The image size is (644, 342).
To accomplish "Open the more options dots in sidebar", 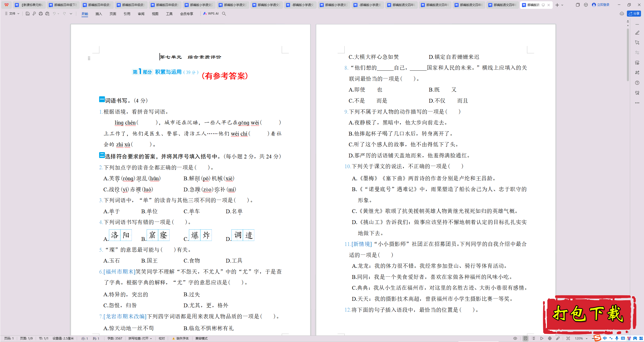I will click(x=637, y=103).
